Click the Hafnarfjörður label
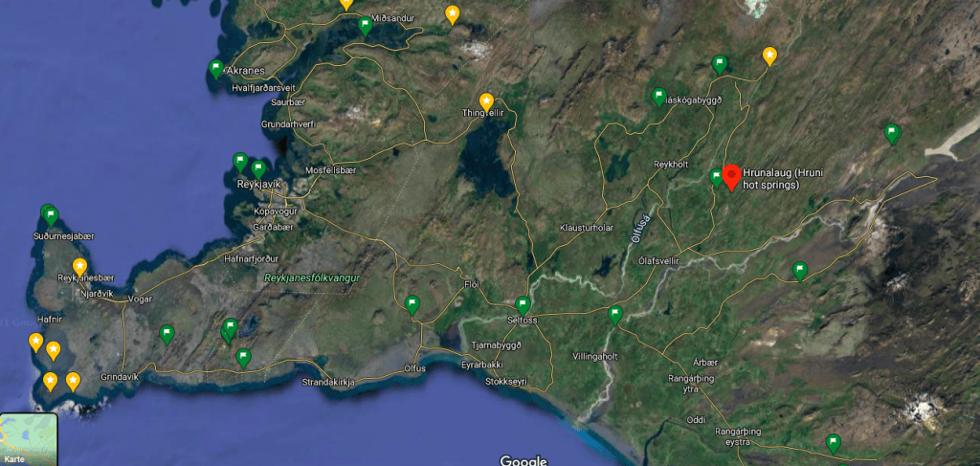Screen dimensions: 980x466 pyautogui.click(x=251, y=258)
